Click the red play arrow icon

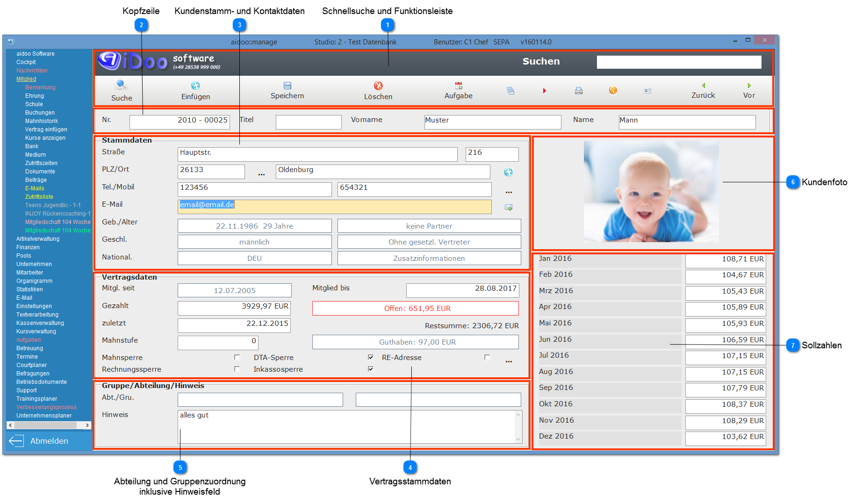[x=544, y=91]
